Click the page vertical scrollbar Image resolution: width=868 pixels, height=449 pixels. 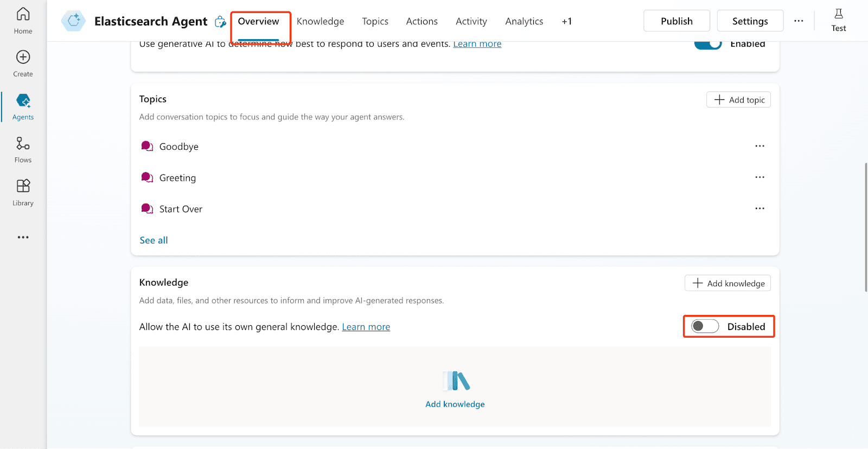[x=865, y=227]
